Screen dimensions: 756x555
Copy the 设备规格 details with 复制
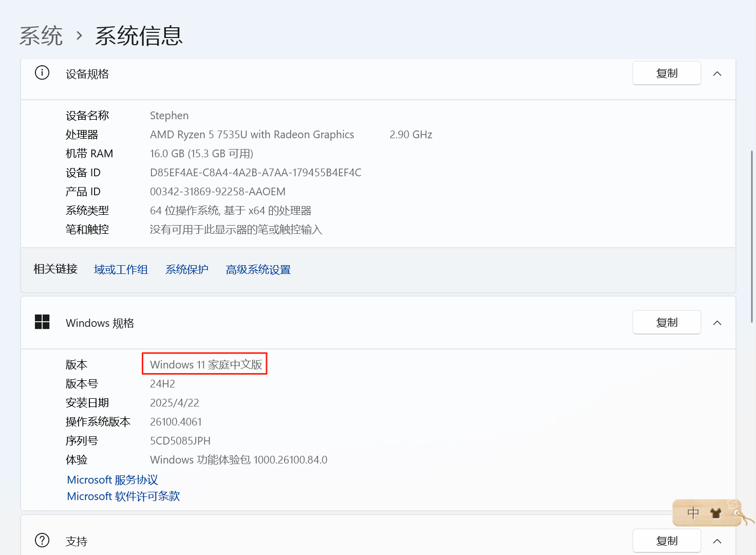point(667,73)
